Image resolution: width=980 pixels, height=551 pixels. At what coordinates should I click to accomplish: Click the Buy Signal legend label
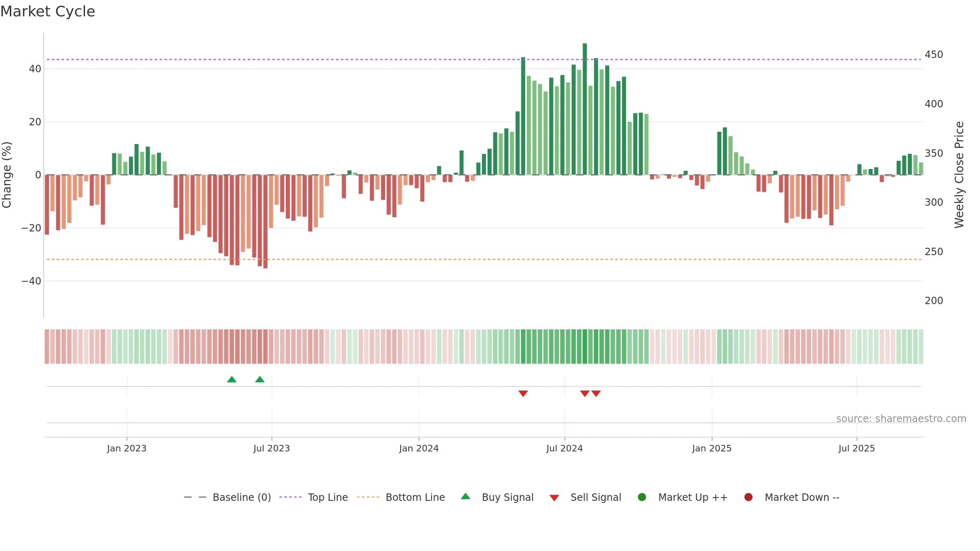(x=508, y=497)
